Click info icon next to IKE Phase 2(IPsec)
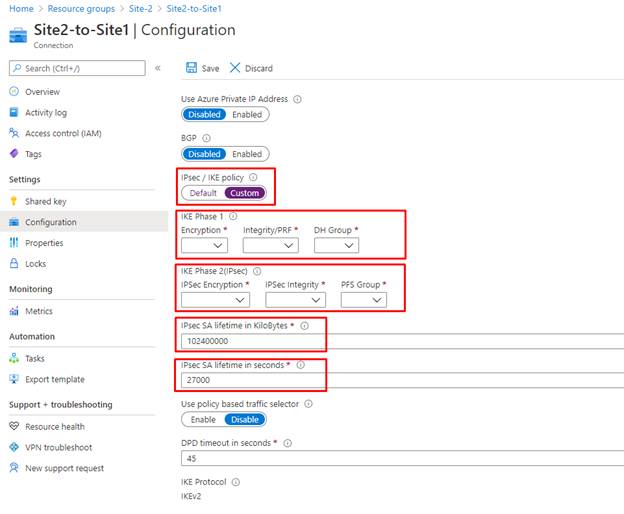 257,271
